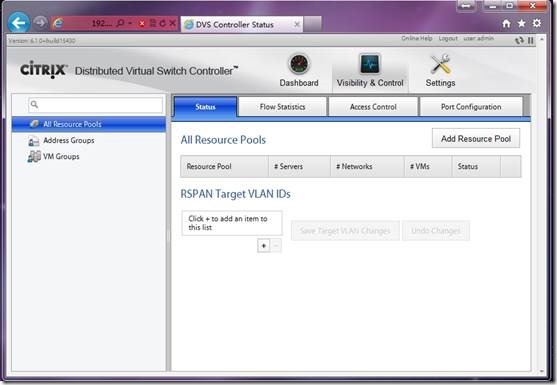The image size is (557, 385).
Task: Select the DVS Controller Status browser tab
Action: pos(242,24)
